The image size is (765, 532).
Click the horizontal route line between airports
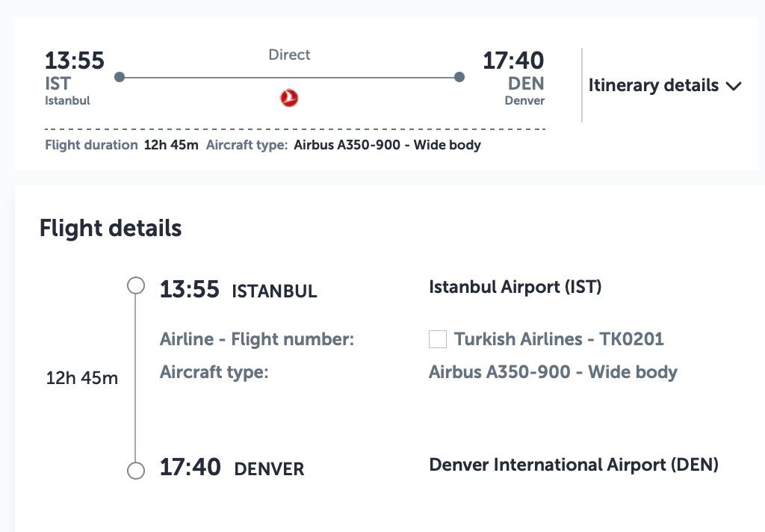coord(224,77)
